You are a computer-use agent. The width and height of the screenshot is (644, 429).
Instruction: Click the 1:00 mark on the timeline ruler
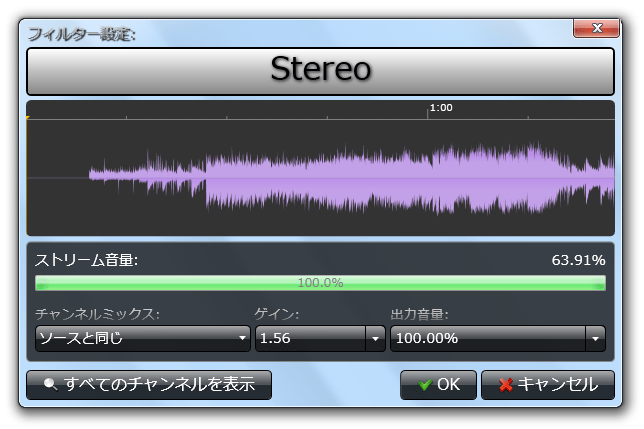coord(441,108)
